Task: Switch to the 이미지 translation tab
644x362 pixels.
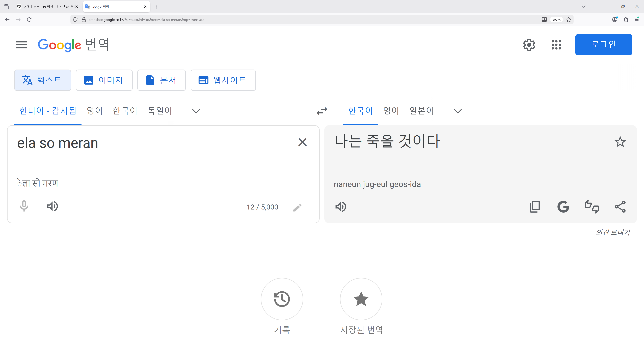Action: [x=104, y=80]
